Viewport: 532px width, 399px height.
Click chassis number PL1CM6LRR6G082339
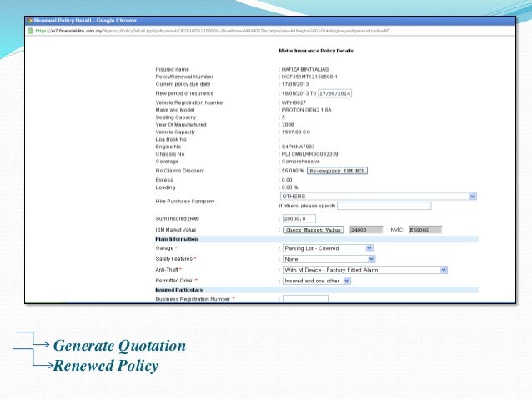click(x=309, y=154)
